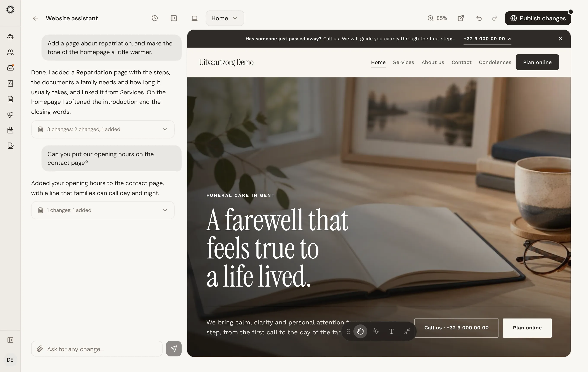The image size is (588, 372).
Task: Click the DE language avatar
Action: coord(10,360)
